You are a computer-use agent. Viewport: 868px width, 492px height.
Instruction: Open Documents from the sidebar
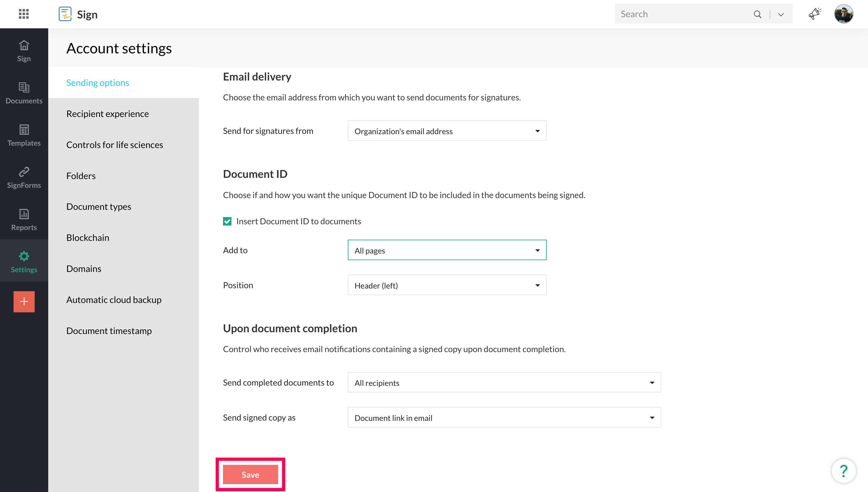[24, 93]
